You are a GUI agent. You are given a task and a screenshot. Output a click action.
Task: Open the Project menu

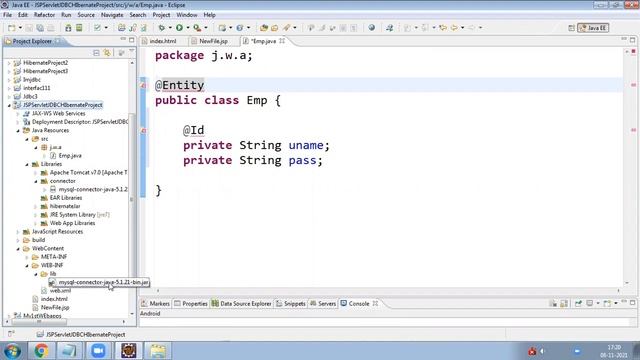click(161, 15)
